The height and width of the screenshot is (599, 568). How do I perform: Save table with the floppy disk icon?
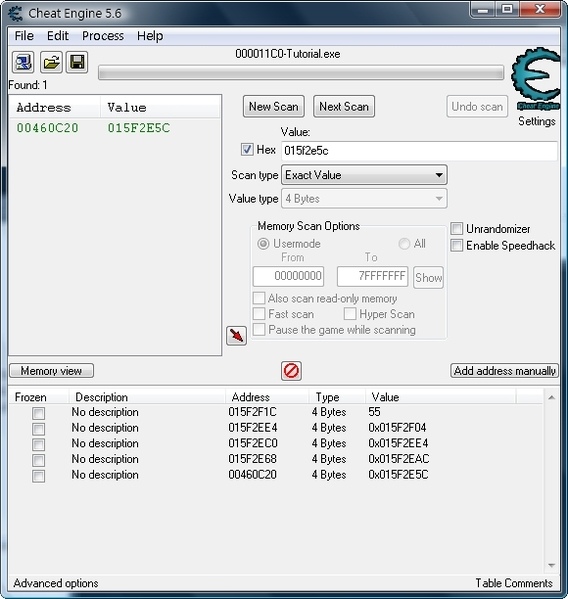click(x=77, y=62)
